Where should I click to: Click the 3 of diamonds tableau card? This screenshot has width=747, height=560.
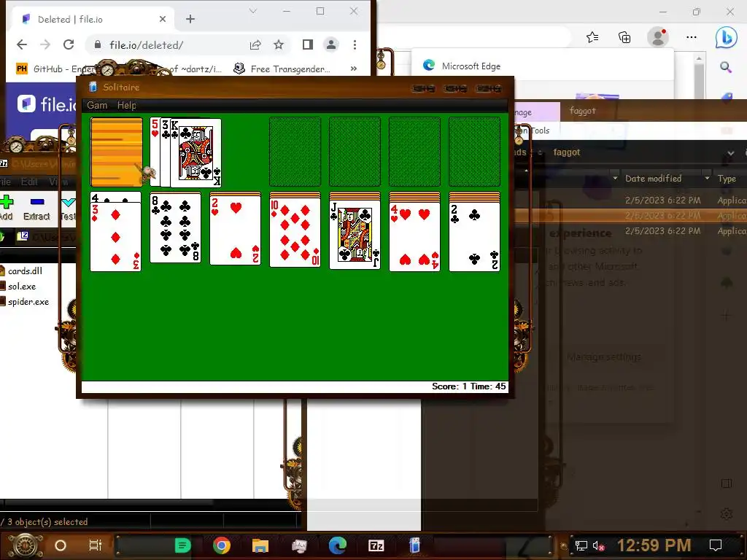[x=116, y=237]
